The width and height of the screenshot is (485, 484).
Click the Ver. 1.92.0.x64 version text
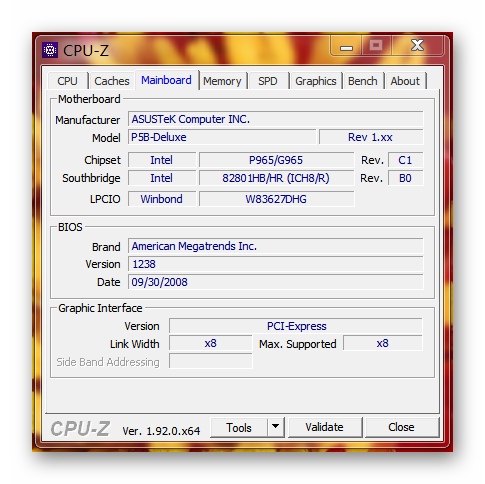click(x=161, y=431)
